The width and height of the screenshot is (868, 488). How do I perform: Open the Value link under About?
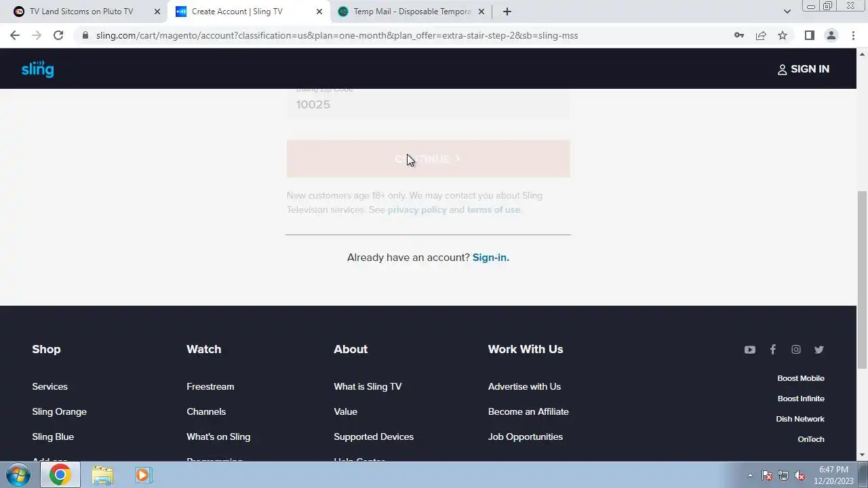tap(345, 411)
